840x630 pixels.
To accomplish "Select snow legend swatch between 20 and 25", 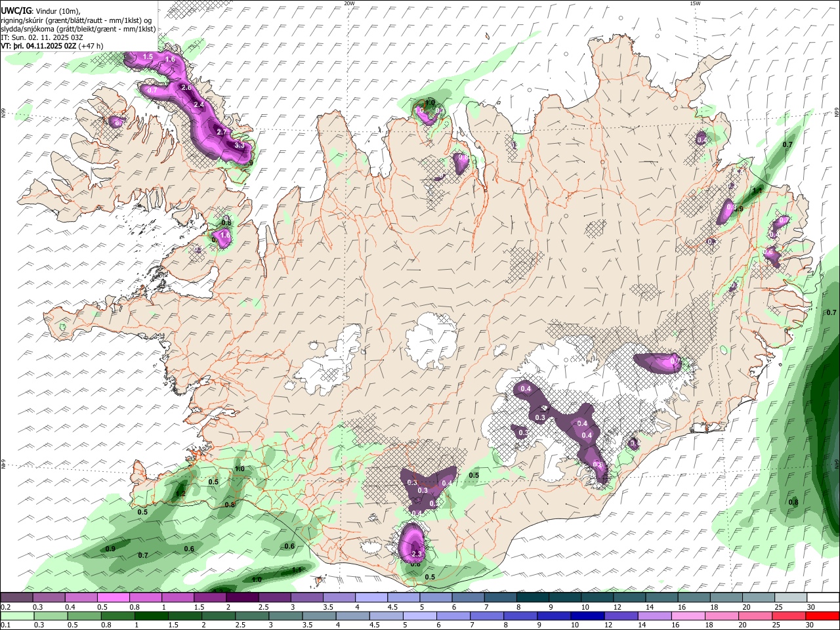I will (759, 598).
